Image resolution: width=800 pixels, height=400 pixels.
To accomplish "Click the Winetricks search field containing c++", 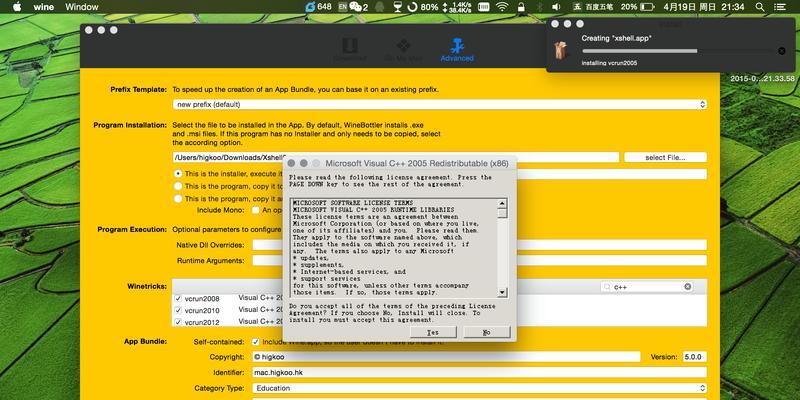I will [647, 287].
